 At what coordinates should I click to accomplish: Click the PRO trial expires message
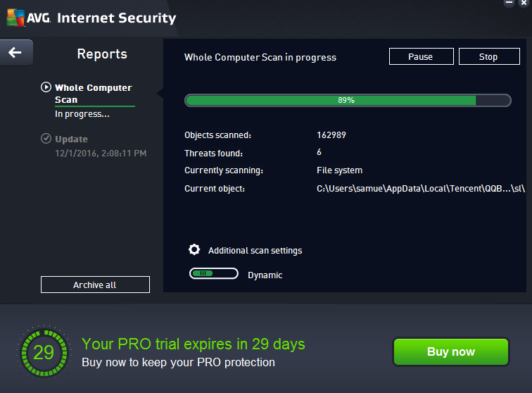pyautogui.click(x=194, y=344)
